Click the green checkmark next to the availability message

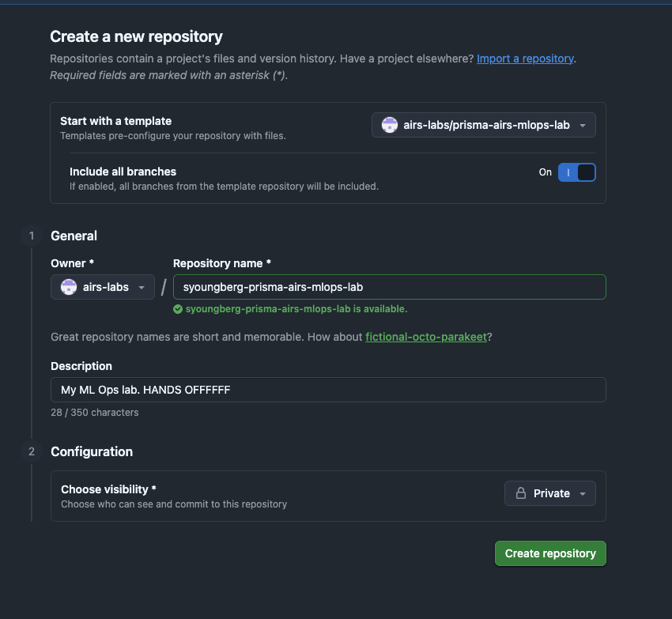click(x=178, y=309)
